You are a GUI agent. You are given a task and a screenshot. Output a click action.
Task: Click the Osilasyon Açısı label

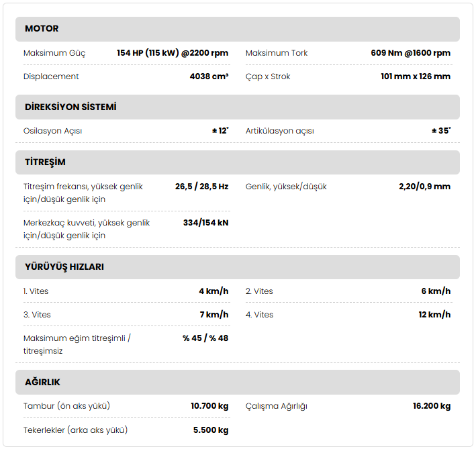pos(52,131)
